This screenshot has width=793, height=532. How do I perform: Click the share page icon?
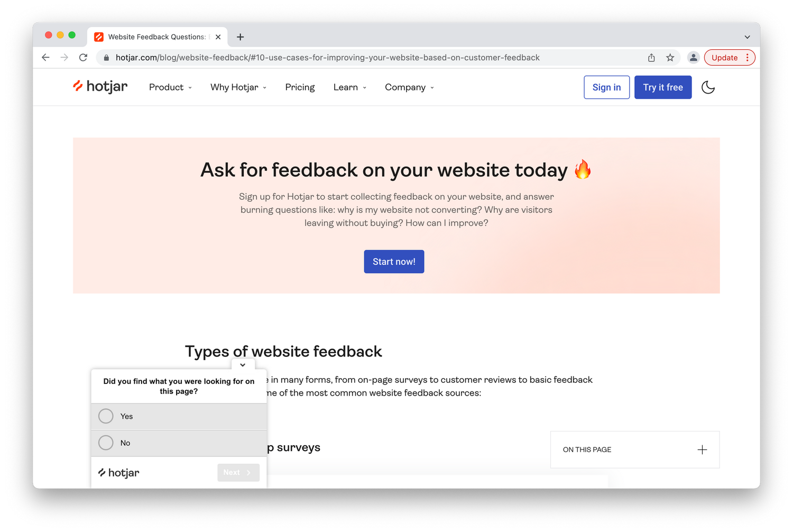(651, 58)
